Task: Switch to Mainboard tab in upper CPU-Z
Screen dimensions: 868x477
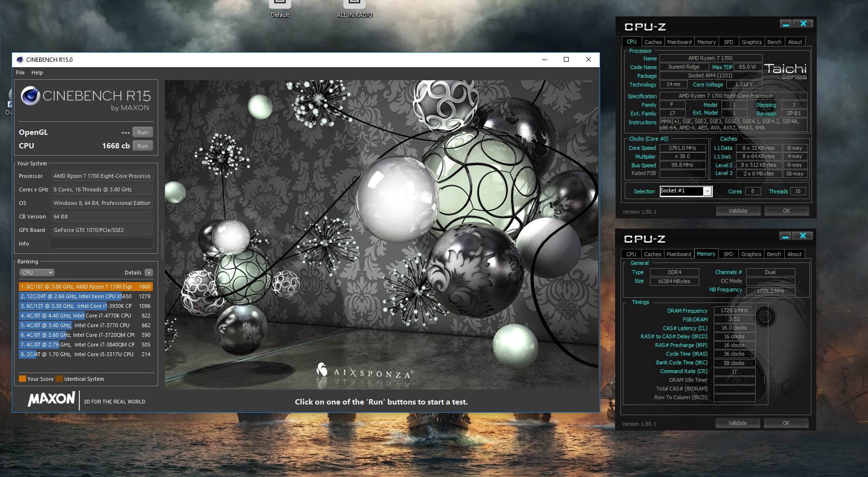Action: pos(679,42)
